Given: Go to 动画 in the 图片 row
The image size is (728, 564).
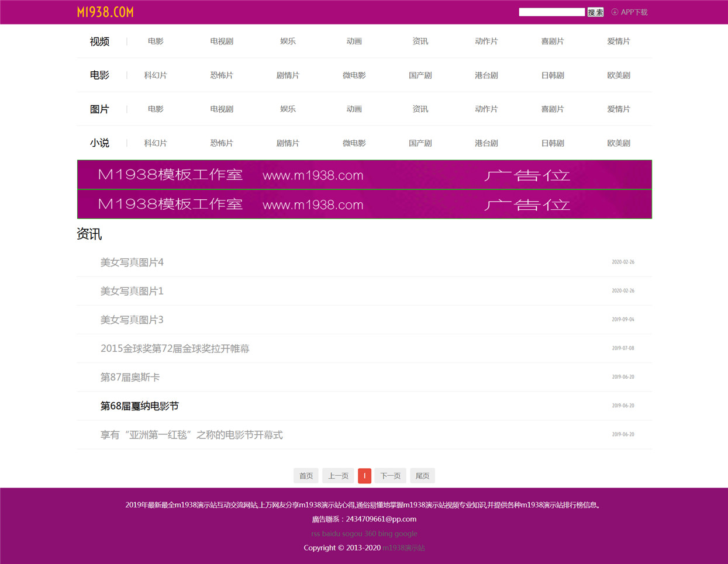Looking at the screenshot, I should tap(354, 109).
